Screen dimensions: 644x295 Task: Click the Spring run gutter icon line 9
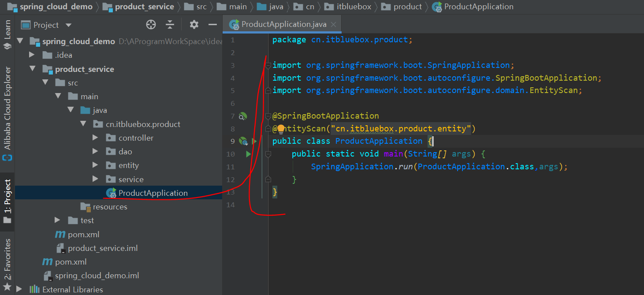tap(243, 142)
